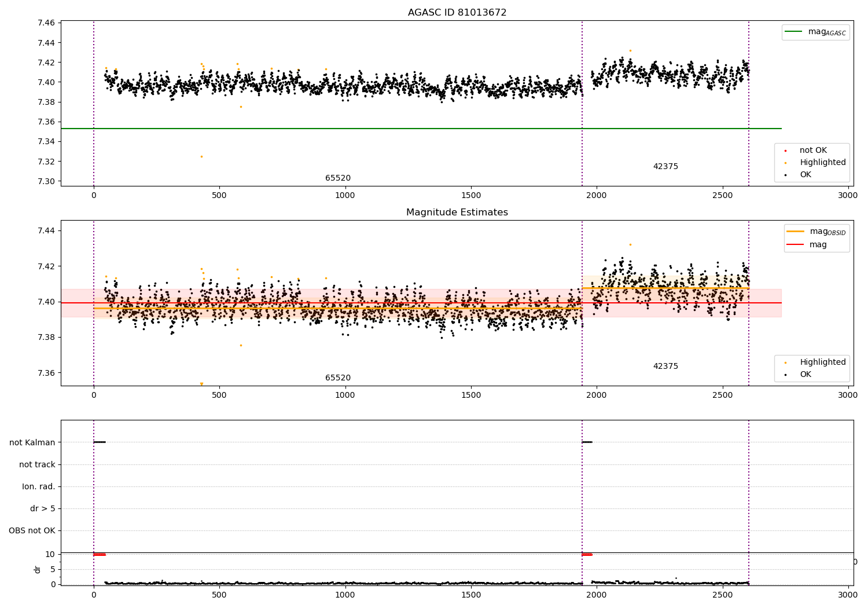
Task: Click the 'OBS not OK' axis label
Action: pos(32,530)
